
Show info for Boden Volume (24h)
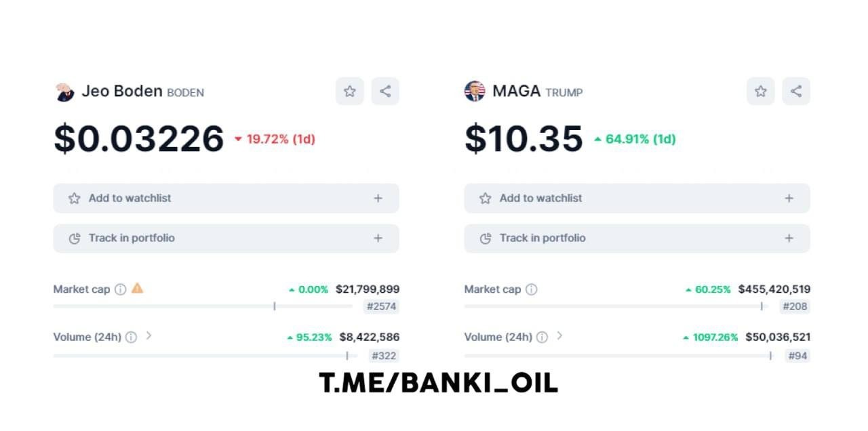(x=131, y=337)
